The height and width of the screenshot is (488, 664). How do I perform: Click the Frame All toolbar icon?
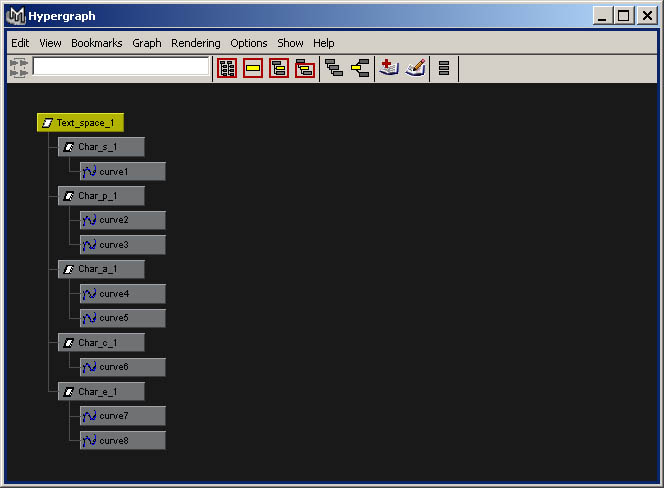[x=227, y=68]
